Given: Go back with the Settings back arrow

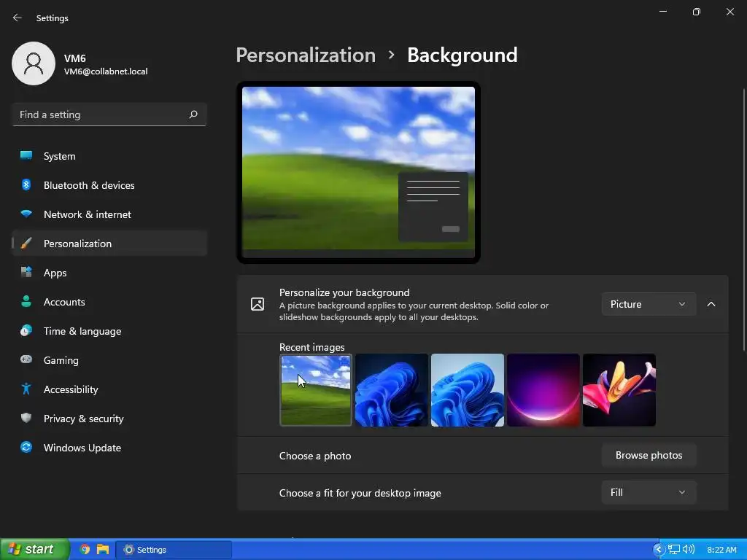Looking at the screenshot, I should point(18,17).
